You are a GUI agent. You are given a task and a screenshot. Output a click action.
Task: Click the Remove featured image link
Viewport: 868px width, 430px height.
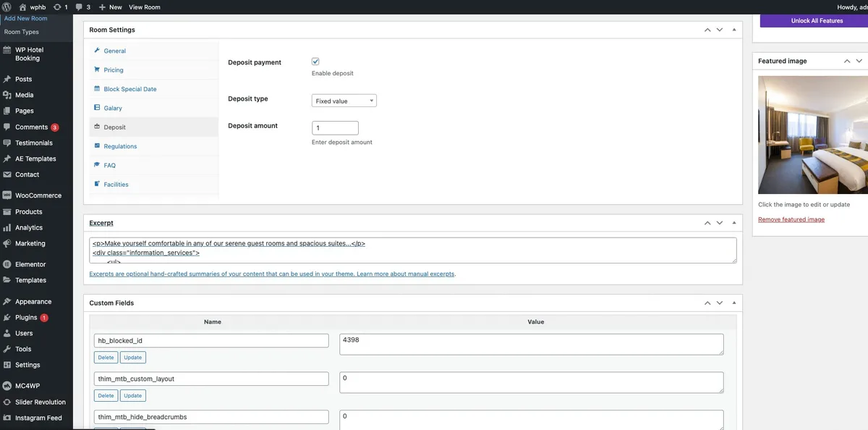tap(791, 219)
